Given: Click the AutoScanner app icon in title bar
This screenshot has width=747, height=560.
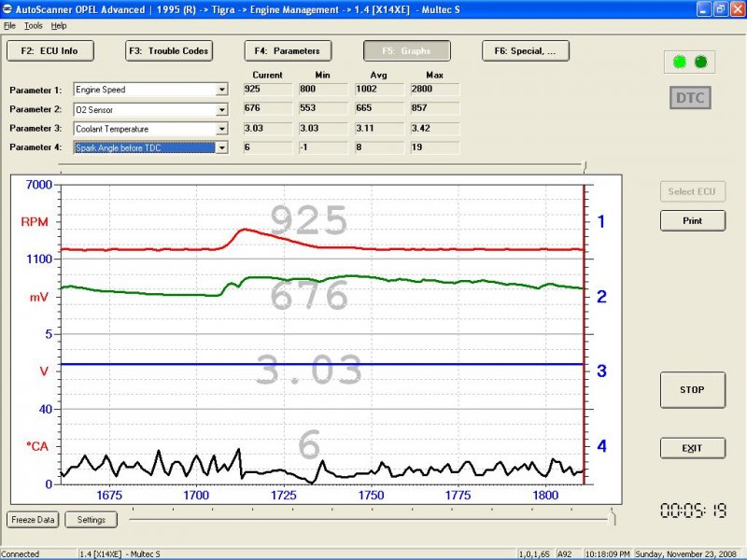Looking at the screenshot, I should (7, 9).
